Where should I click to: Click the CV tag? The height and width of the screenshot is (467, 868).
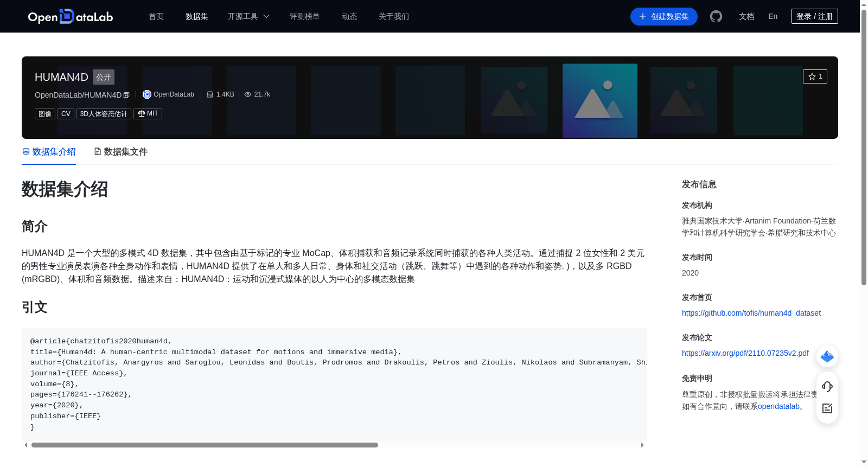[x=66, y=114]
